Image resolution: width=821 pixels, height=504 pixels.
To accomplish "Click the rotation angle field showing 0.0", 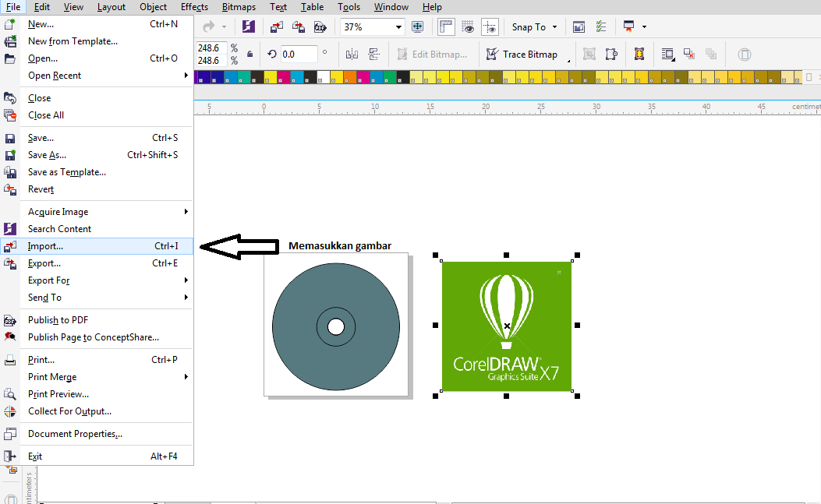I will [296, 54].
